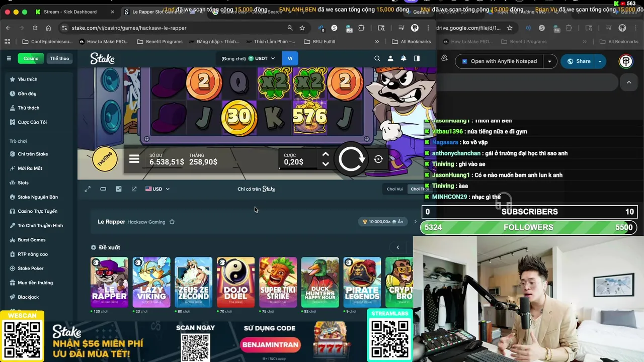Open All Bookmarks folder in Stake window
Image resolution: width=644 pixels, height=362 pixels.
coord(411,42)
